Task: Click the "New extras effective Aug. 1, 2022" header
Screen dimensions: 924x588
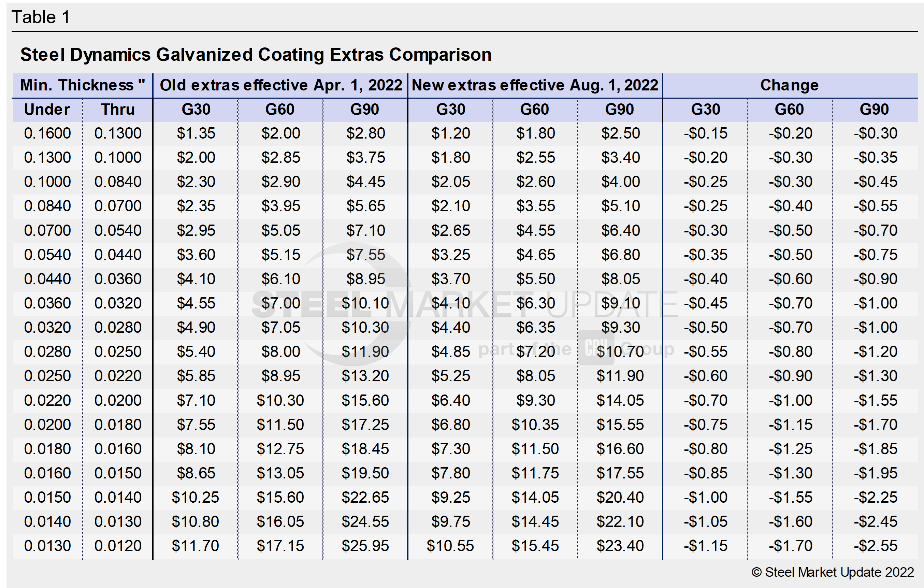Action: coord(535,85)
